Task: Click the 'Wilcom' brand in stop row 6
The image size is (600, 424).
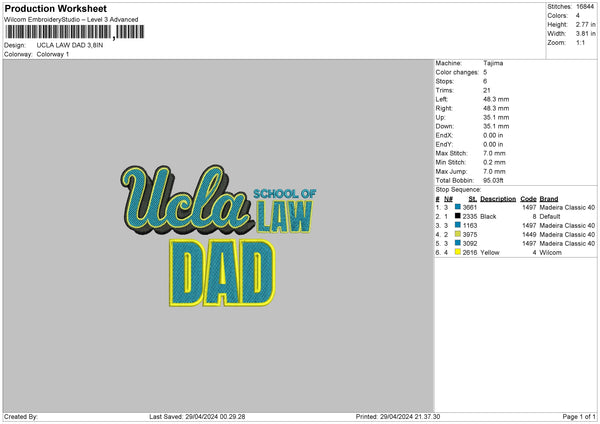Action: [551, 253]
